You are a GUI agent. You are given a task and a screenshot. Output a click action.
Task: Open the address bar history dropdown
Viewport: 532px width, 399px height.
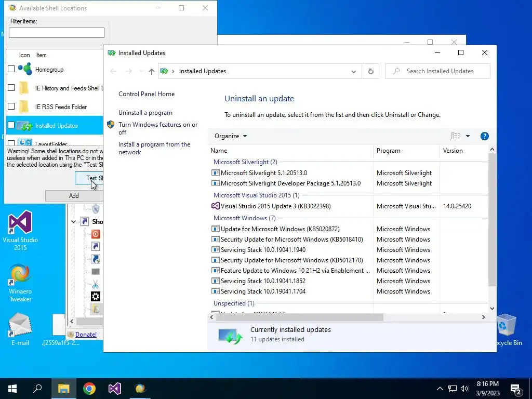(x=353, y=71)
